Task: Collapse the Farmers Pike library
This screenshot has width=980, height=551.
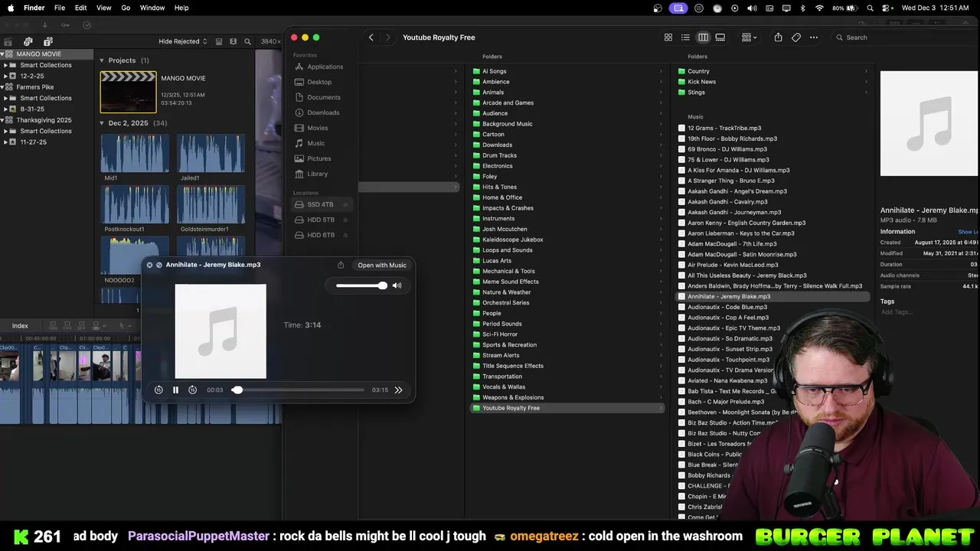Action: pyautogui.click(x=2, y=87)
